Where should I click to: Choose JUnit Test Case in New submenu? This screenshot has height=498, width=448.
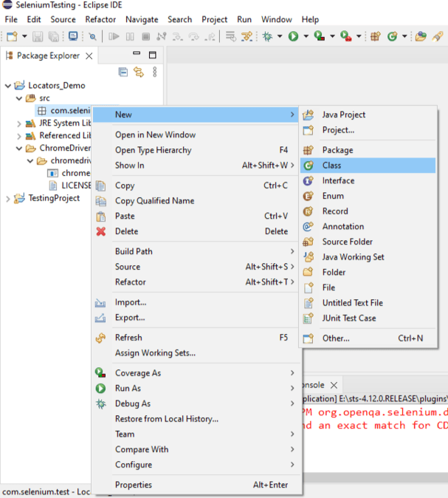click(368, 318)
